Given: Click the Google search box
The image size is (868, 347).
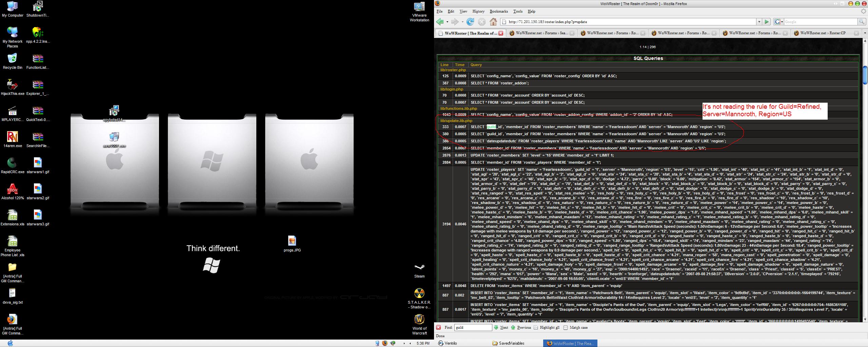Looking at the screenshot, I should (x=821, y=22).
